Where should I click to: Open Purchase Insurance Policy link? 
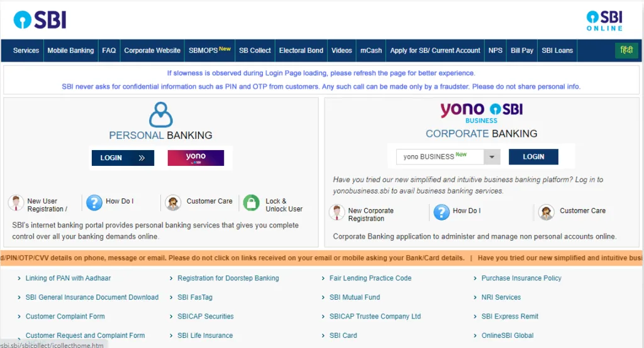coord(521,278)
